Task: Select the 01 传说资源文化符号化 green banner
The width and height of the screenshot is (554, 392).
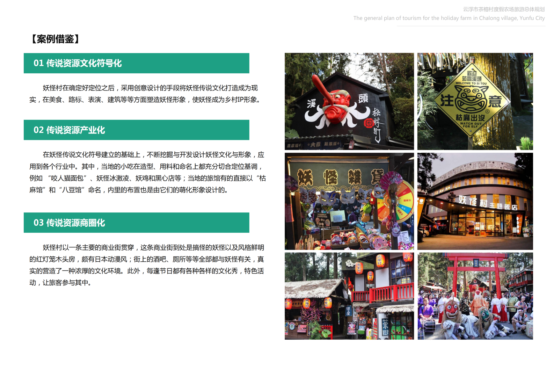Action: point(137,63)
